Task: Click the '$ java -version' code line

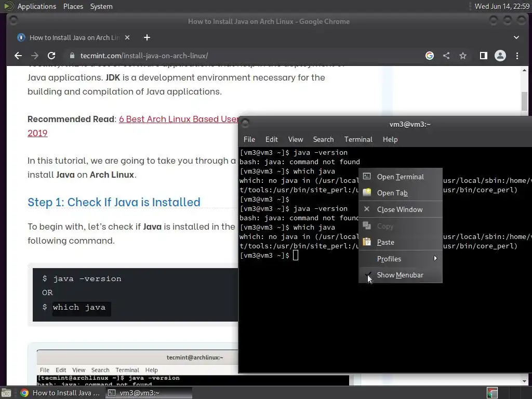Action: [x=82, y=278]
